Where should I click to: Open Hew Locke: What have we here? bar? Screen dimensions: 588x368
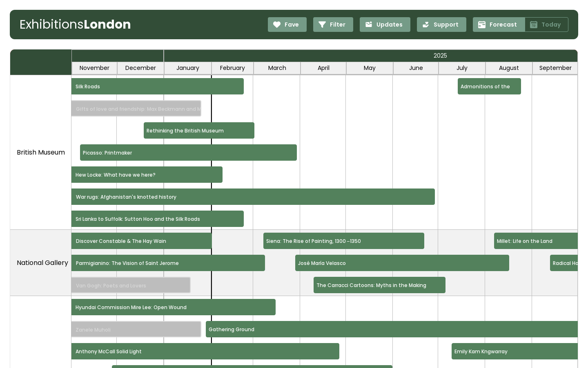pos(147,175)
